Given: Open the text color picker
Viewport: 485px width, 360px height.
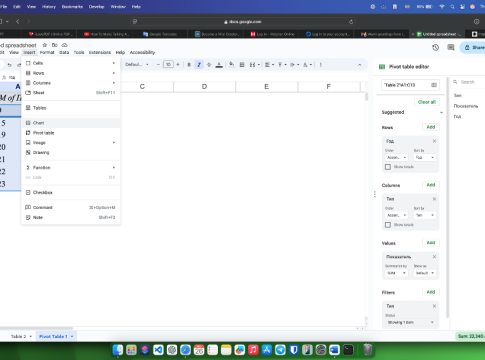Looking at the screenshot, I should tap(219, 65).
